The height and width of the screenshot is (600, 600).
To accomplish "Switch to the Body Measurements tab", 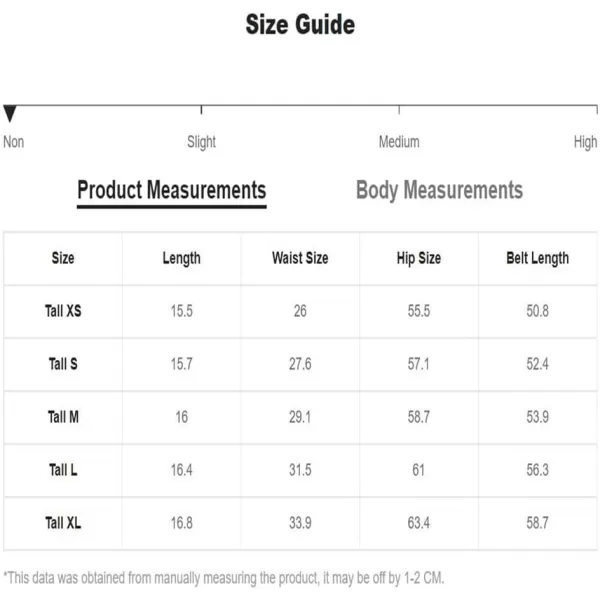I will (439, 190).
